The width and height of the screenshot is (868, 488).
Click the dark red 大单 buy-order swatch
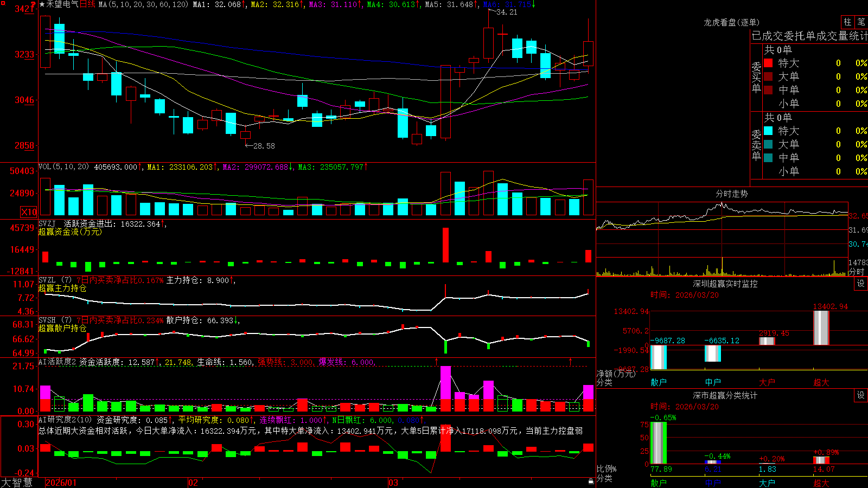pos(768,76)
